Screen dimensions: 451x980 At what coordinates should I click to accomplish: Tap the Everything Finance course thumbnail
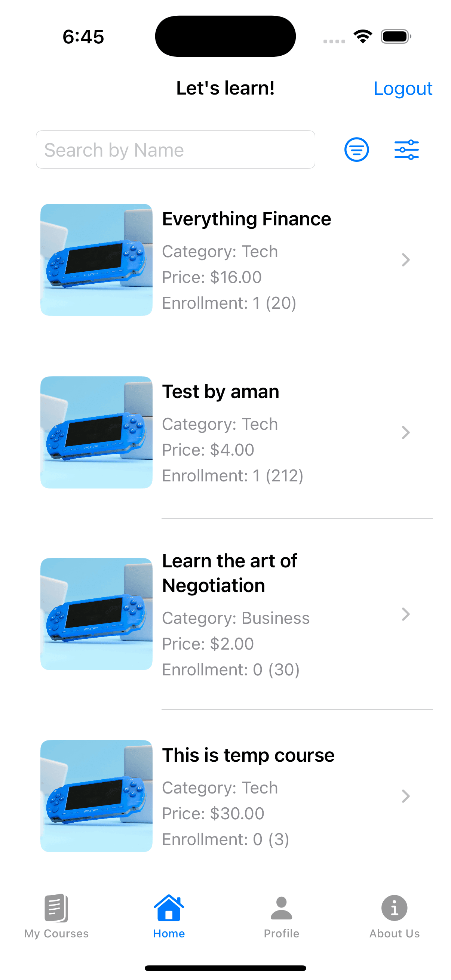pyautogui.click(x=96, y=260)
